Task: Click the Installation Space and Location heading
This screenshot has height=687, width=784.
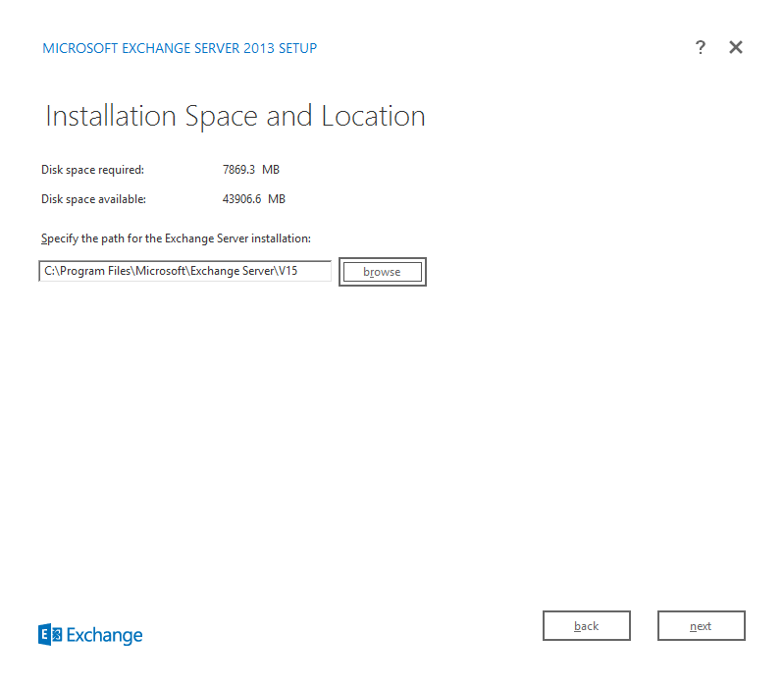Action: tap(235, 117)
